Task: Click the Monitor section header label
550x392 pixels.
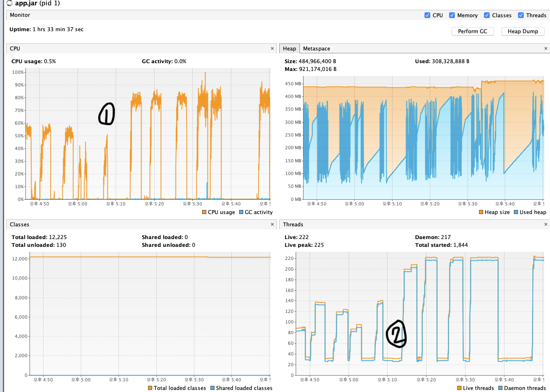Action: pos(20,15)
